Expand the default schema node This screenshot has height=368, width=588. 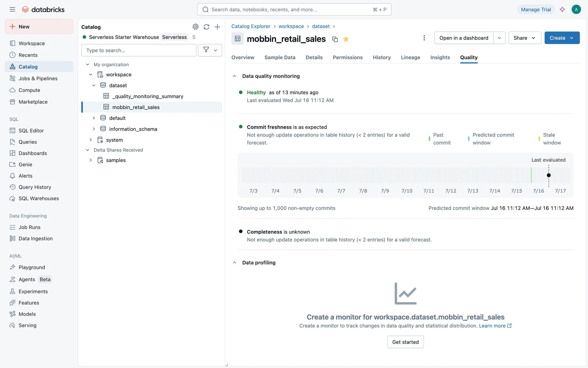tap(94, 118)
